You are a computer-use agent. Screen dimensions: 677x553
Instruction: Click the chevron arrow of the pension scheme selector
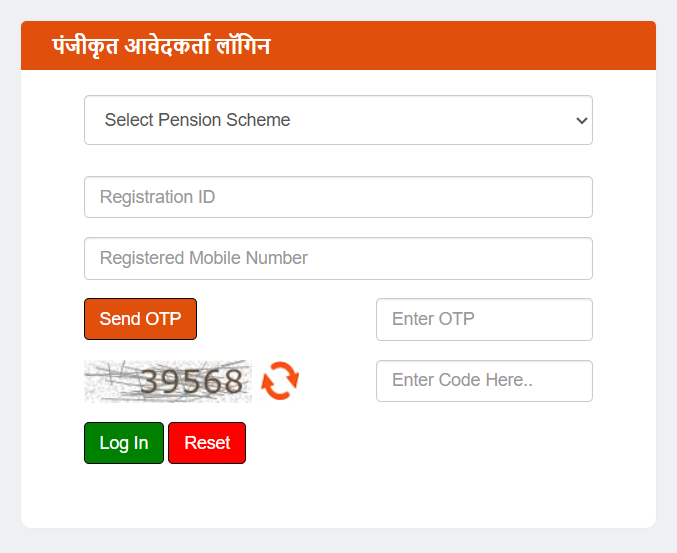click(581, 120)
